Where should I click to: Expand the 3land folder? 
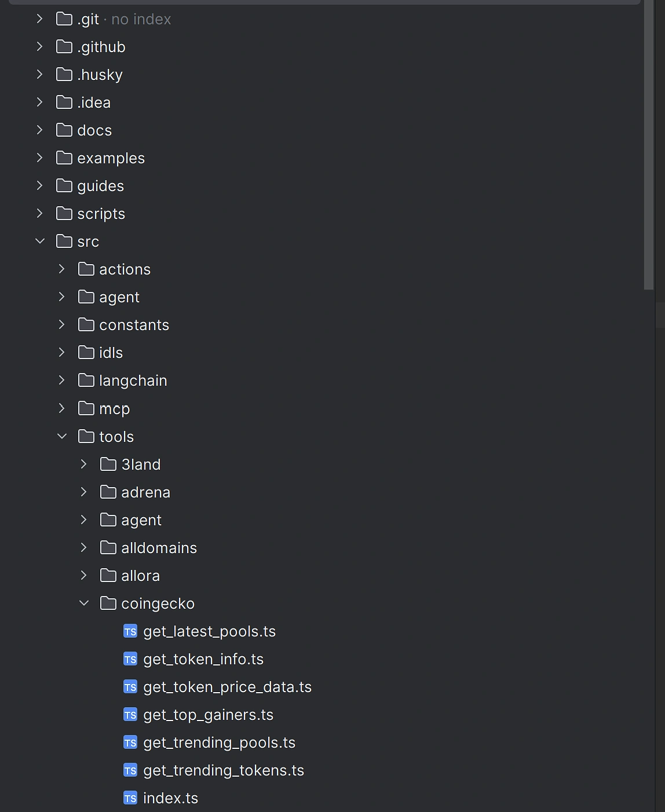(x=83, y=464)
